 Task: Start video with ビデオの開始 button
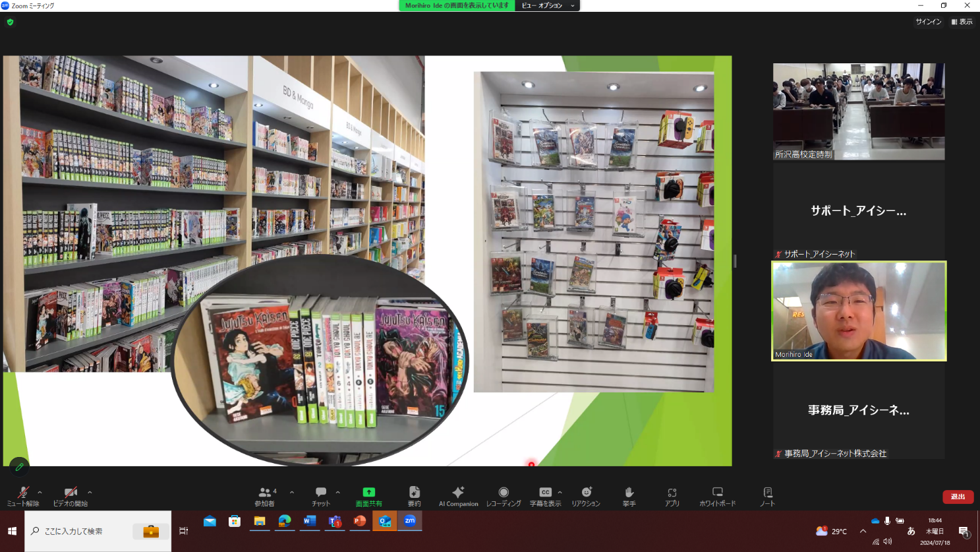tap(71, 497)
